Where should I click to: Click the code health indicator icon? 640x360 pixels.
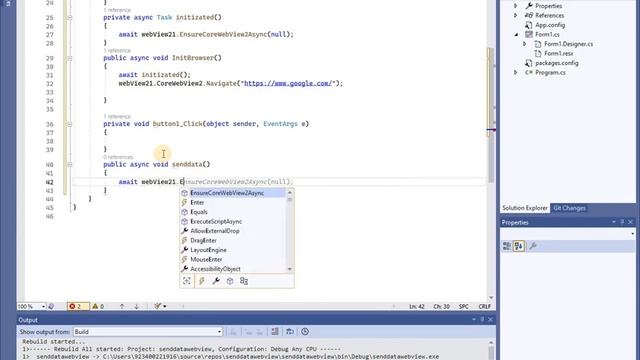pos(51,306)
